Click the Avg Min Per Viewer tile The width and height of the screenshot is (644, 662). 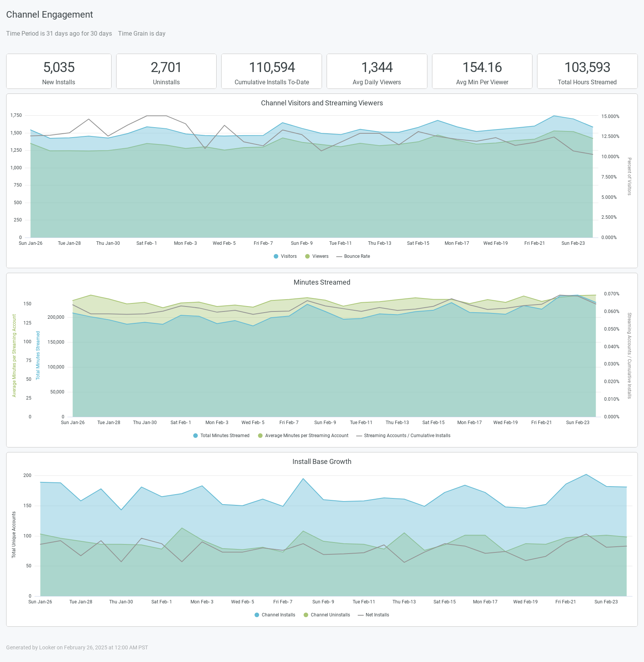tap(482, 71)
